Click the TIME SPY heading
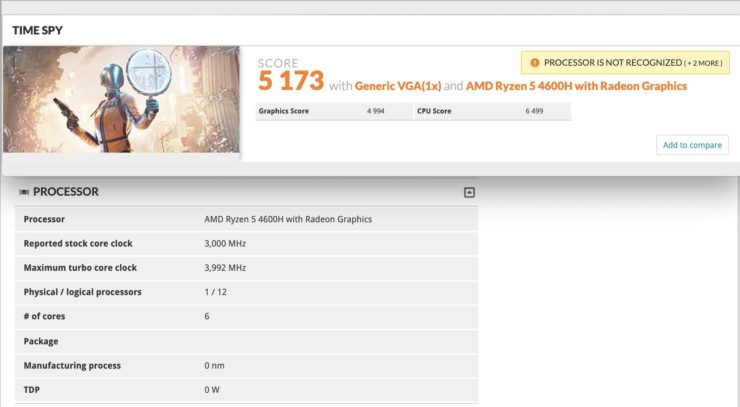 pos(37,30)
